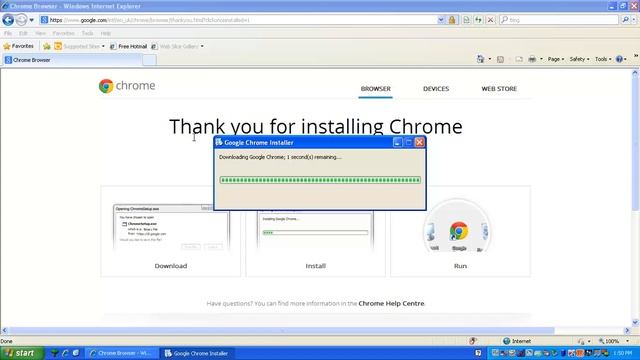Viewport: 640px width, 360px height.
Task: Minimize the Google Chrome Installer dialog
Action: pyautogui.click(x=397, y=142)
